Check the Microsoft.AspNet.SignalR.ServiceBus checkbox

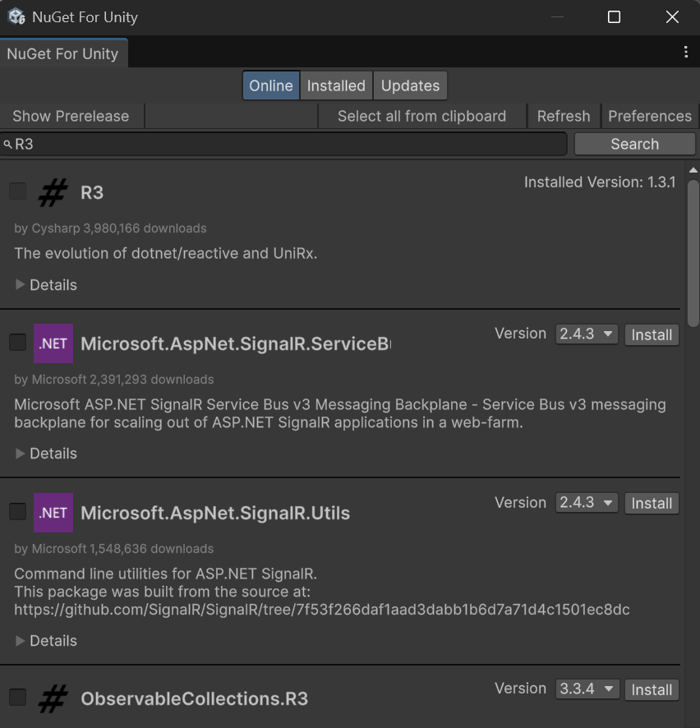click(17, 342)
